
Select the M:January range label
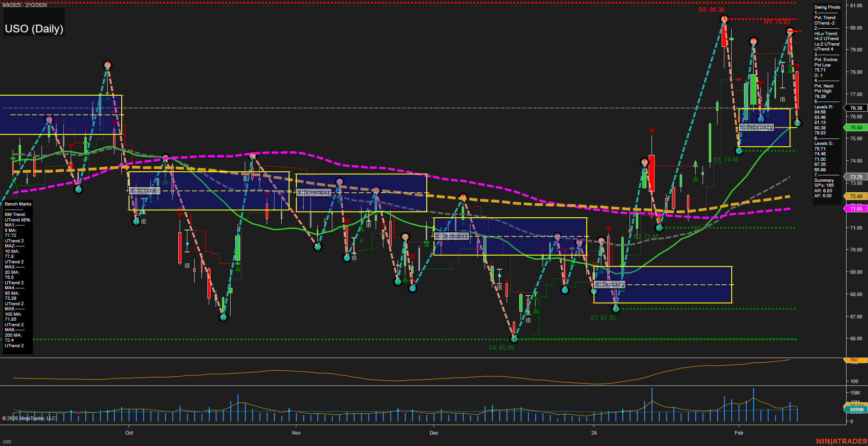coord(610,284)
